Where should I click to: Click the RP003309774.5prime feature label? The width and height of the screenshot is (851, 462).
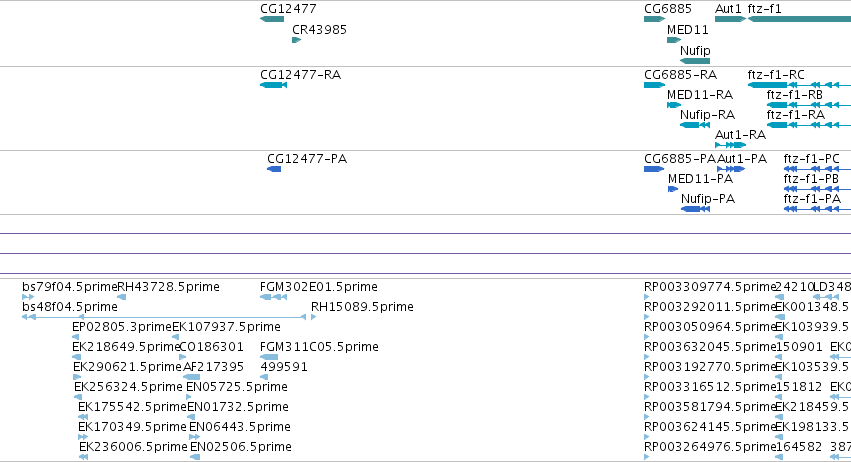(x=710, y=287)
